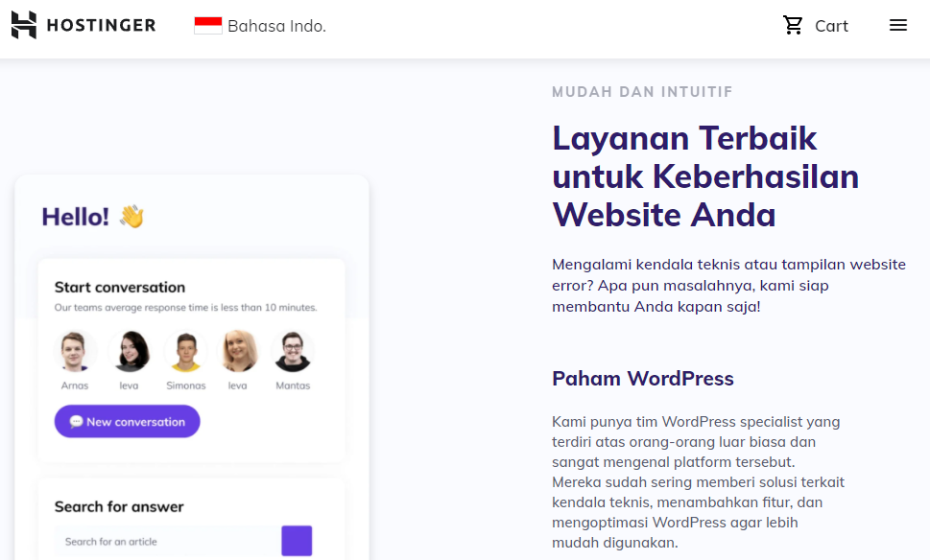Start a New conversation
Screen dimensions: 930x560
[x=127, y=422]
